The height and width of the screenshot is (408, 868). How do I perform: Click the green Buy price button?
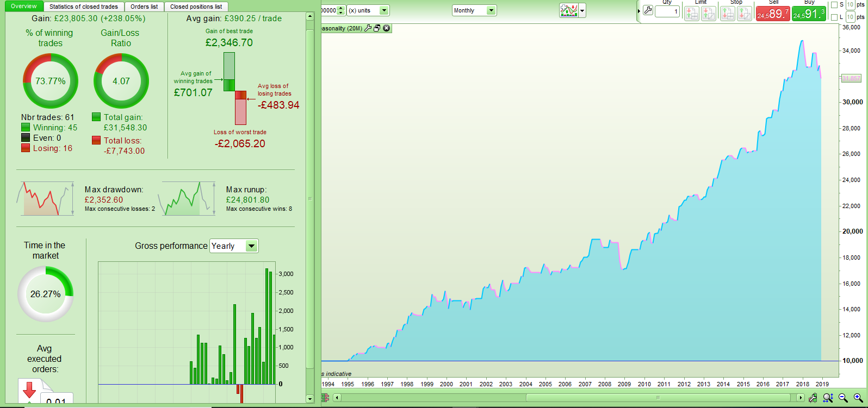(809, 14)
